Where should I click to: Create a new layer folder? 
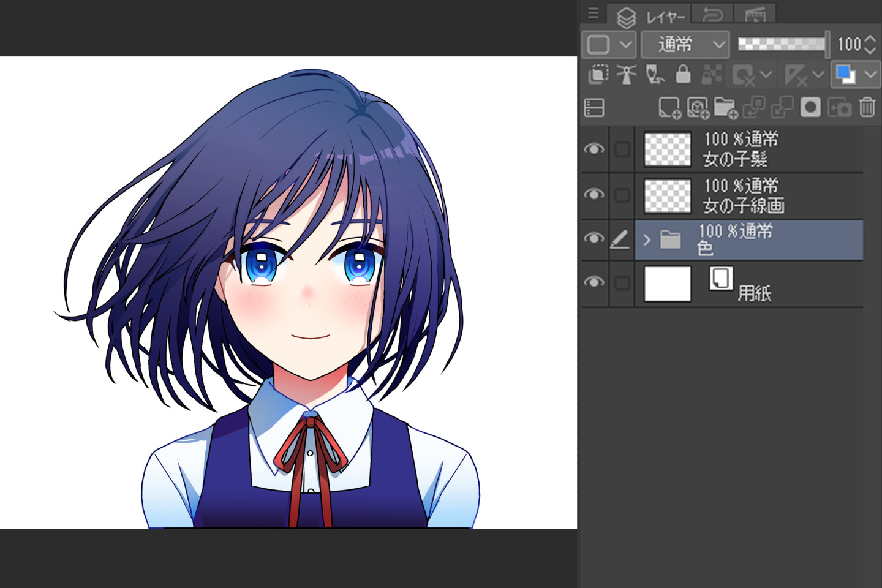click(726, 108)
